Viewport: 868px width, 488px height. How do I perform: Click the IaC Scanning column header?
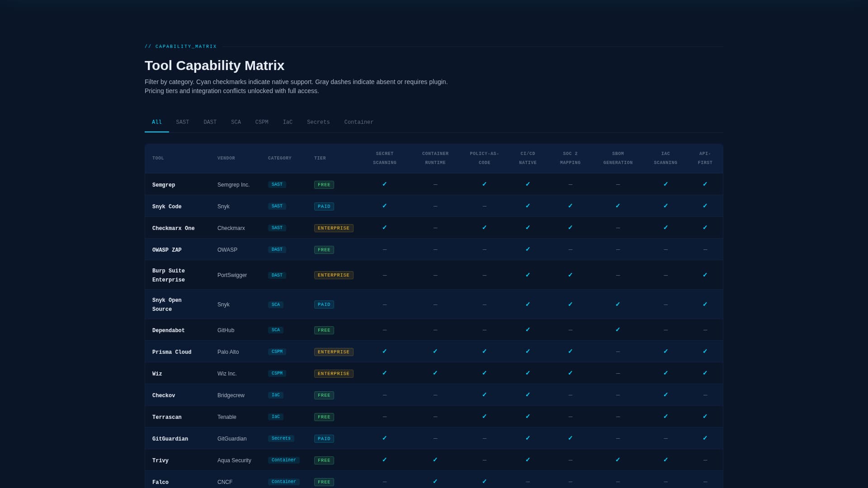(x=665, y=158)
